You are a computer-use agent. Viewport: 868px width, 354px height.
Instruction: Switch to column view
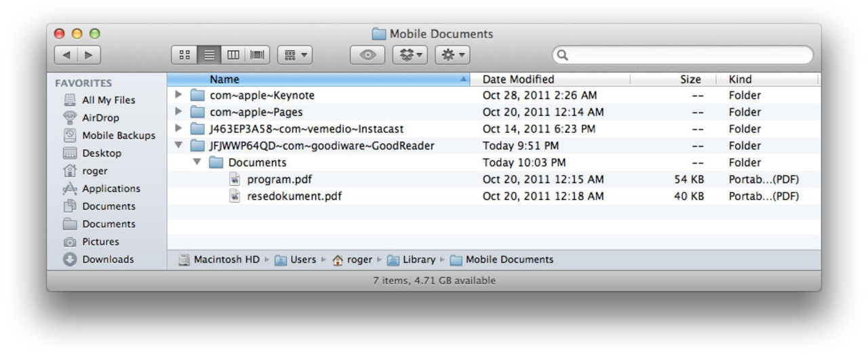pyautogui.click(x=233, y=55)
